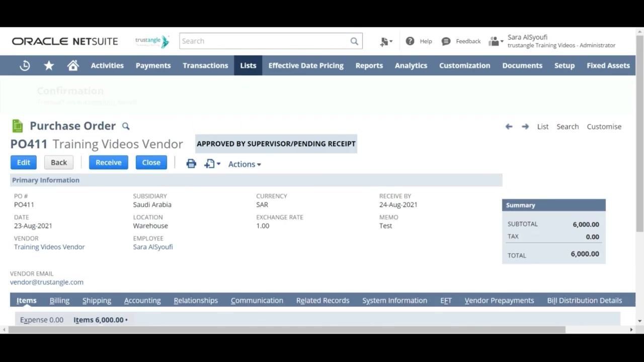
Task: Switch to the Shipping tab
Action: 97,300
